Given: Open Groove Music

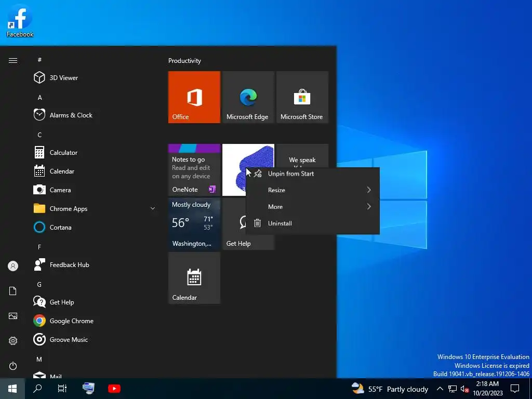Looking at the screenshot, I should click(69, 339).
